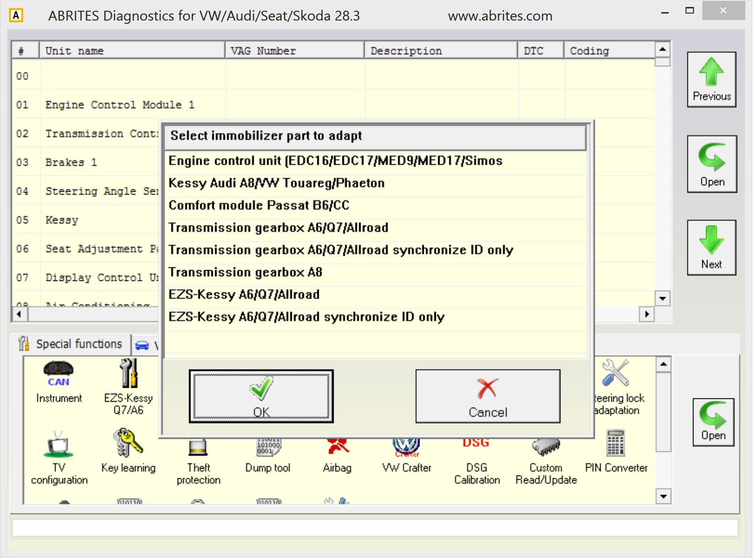Click the Next green down arrow button

712,248
